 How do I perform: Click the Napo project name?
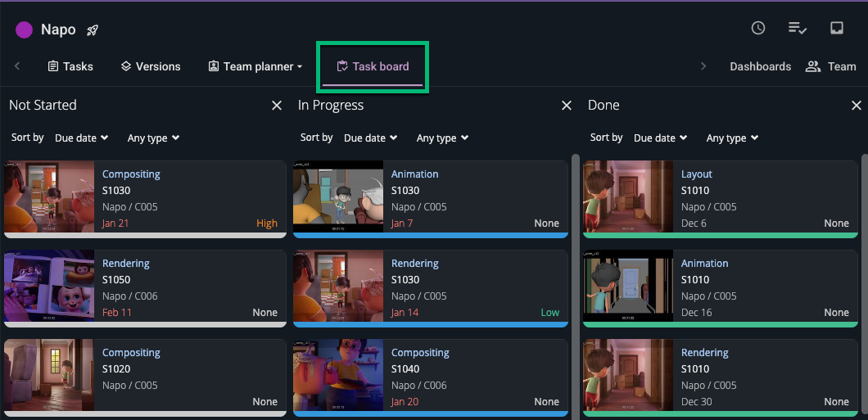coord(58,29)
